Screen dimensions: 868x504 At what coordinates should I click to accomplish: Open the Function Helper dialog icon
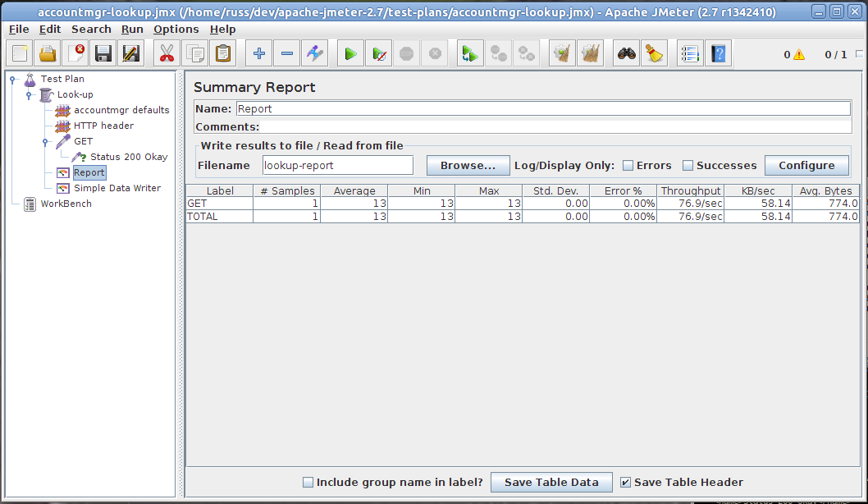[690, 53]
